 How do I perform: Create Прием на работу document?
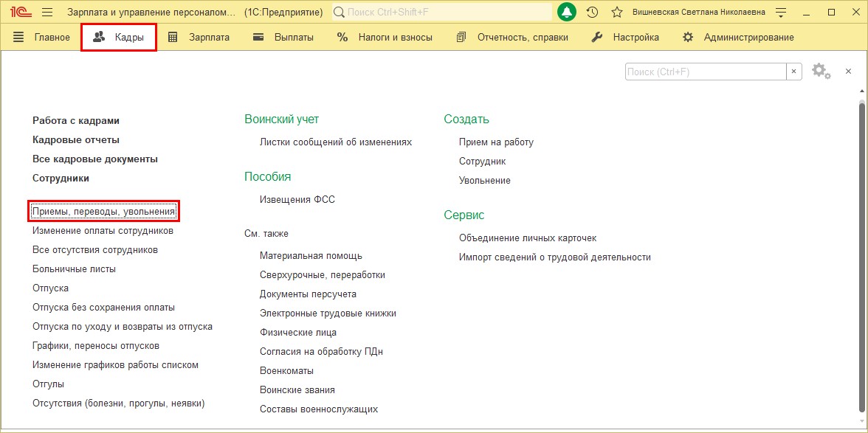coord(496,142)
